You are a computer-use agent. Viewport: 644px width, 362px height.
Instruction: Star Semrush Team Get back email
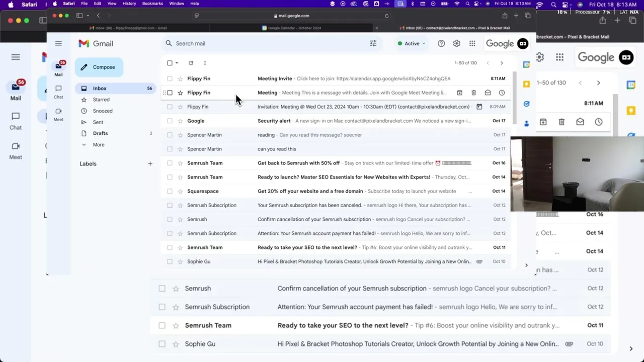click(180, 163)
